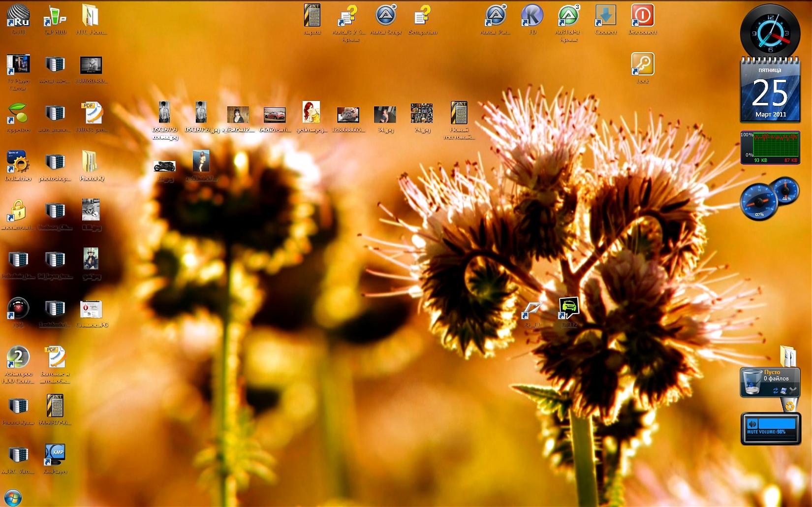Click the analog clock gadget
This screenshot has width=812, height=507.
(x=770, y=32)
